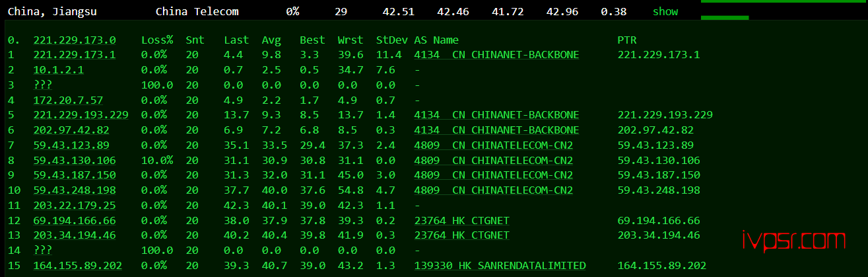Click the 0.38 value in the summary row
The image size is (868, 277).
coord(614,12)
